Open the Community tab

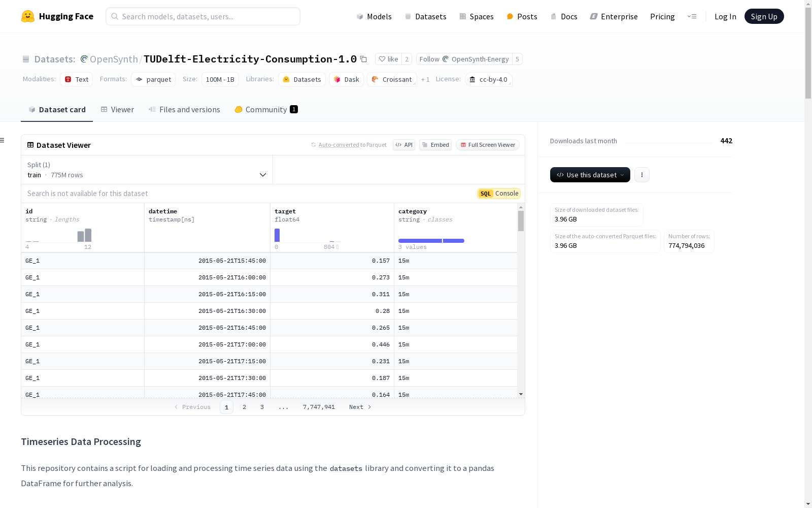point(266,109)
